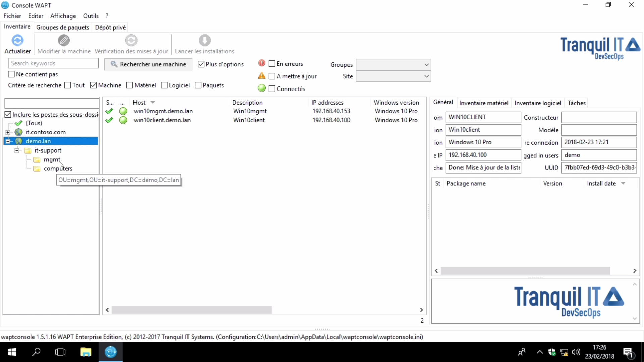The height and width of the screenshot is (362, 644).
Task: Click the green check icon beside (Tous)
Action: (x=19, y=123)
